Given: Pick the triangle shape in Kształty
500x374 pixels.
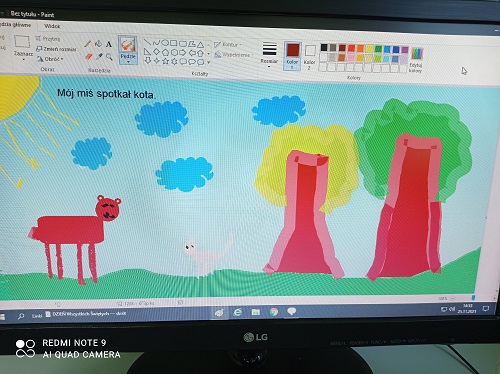Looking at the screenshot, I should pyautogui.click(x=200, y=44).
